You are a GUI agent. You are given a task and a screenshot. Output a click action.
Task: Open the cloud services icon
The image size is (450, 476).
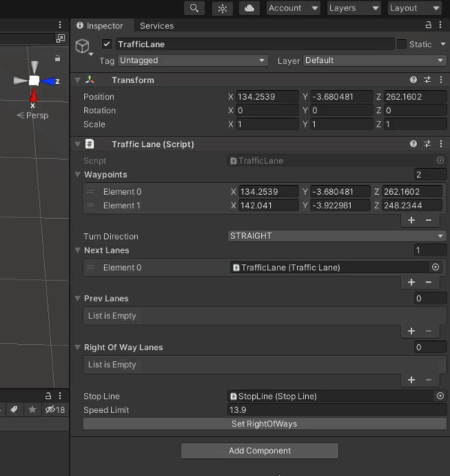tap(249, 8)
